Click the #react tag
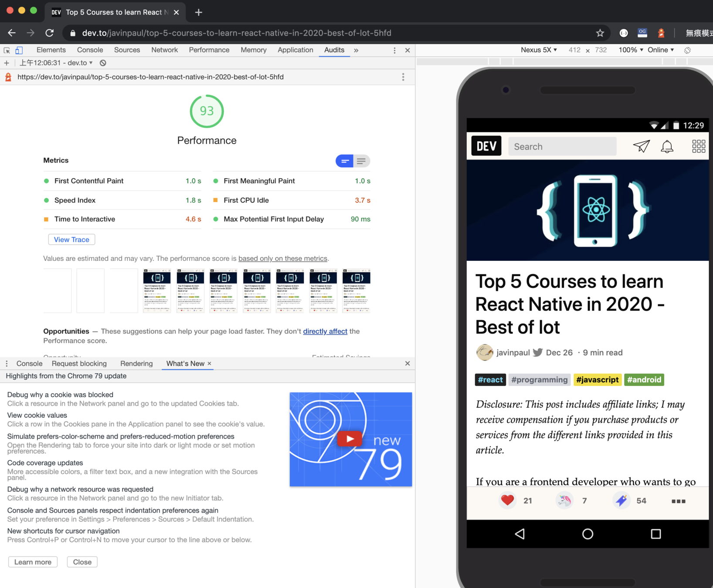 (490, 380)
